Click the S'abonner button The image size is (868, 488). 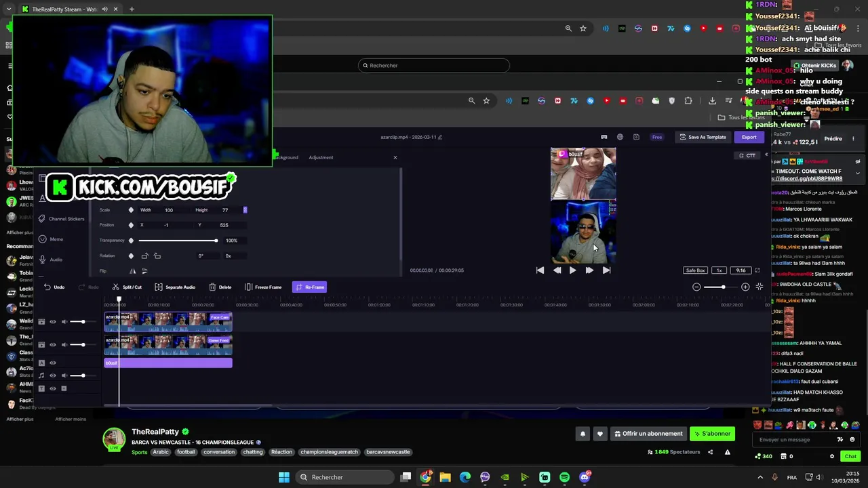coord(713,434)
